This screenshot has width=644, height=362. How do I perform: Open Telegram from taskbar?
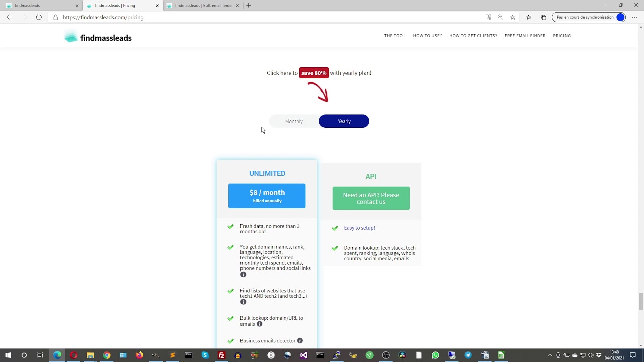click(x=468, y=355)
